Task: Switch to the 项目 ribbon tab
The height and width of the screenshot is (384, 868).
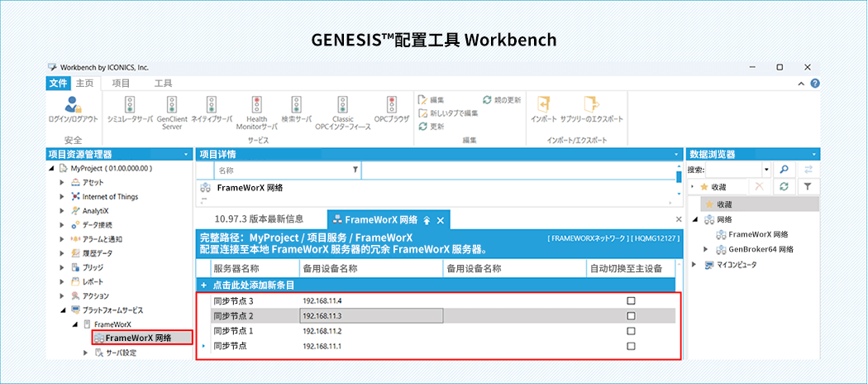Action: pyautogui.click(x=121, y=83)
